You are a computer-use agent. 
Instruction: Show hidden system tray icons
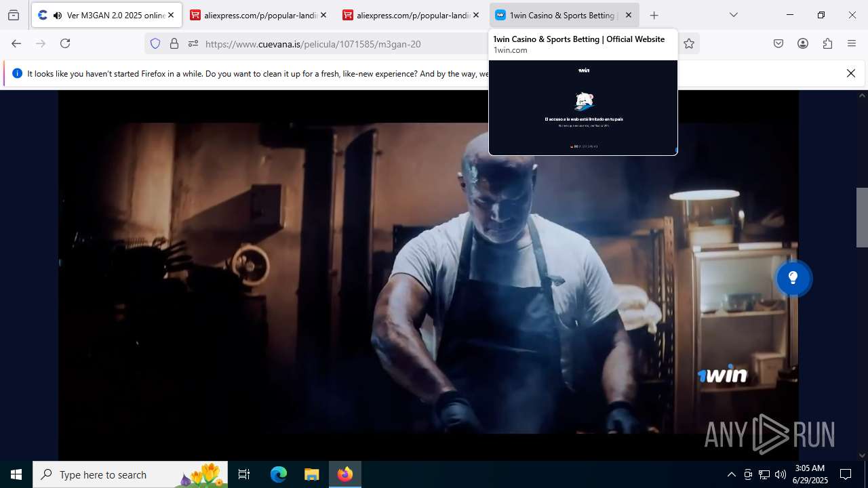coord(731,474)
